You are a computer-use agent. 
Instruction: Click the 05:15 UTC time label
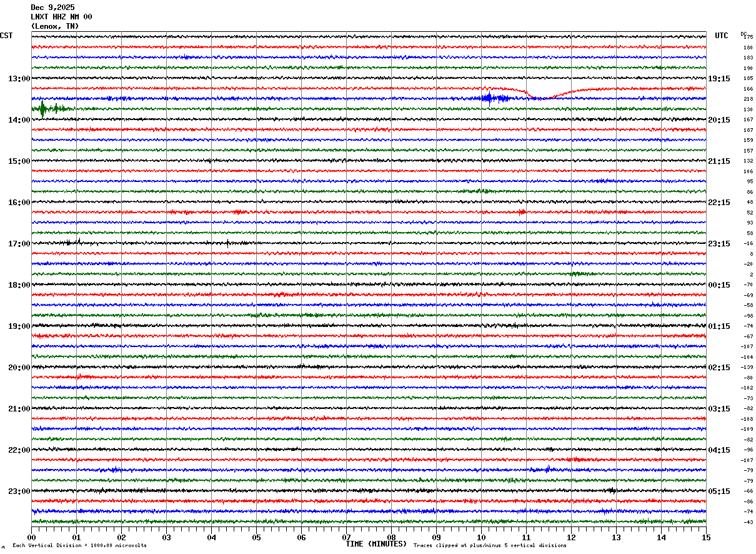pos(719,491)
